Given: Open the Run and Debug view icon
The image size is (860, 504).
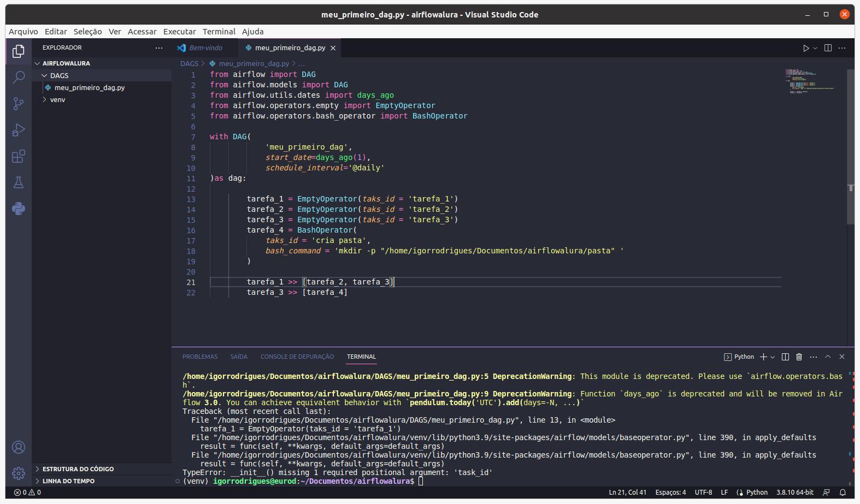Looking at the screenshot, I should [x=19, y=130].
